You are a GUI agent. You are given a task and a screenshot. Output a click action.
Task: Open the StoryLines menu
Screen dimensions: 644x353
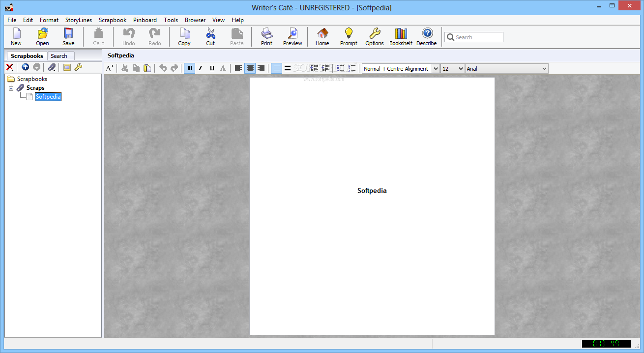(79, 20)
